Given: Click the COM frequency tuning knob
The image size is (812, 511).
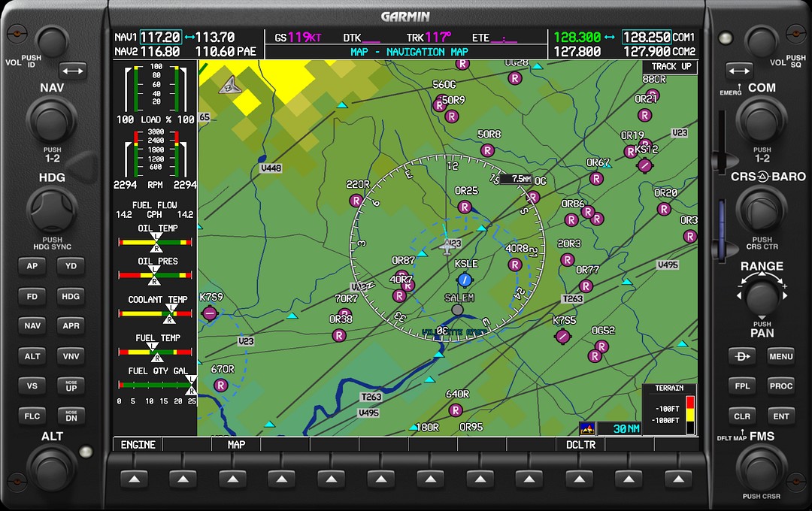Looking at the screenshot, I should [761, 122].
